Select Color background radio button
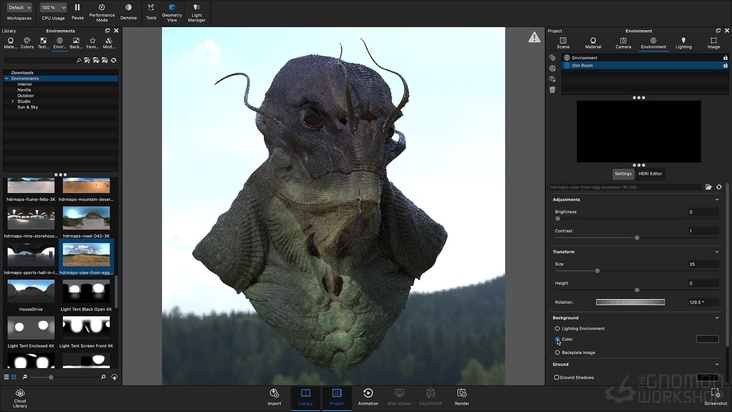The width and height of the screenshot is (732, 412). 557,339
